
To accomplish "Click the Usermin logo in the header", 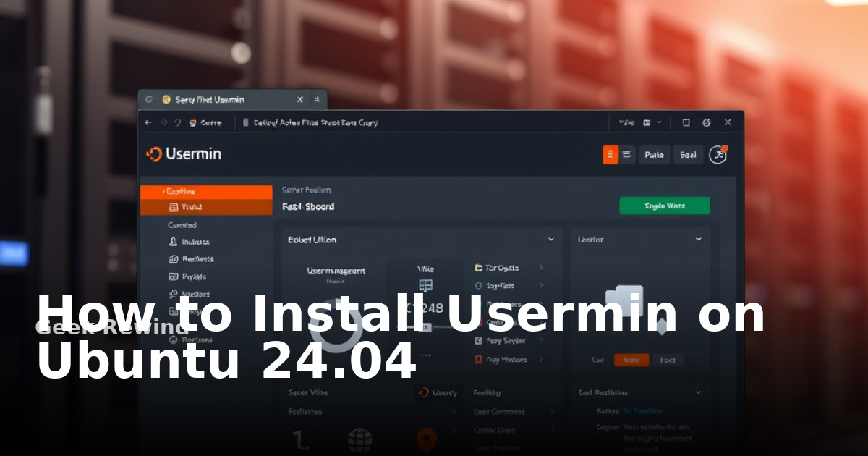I will click(184, 153).
